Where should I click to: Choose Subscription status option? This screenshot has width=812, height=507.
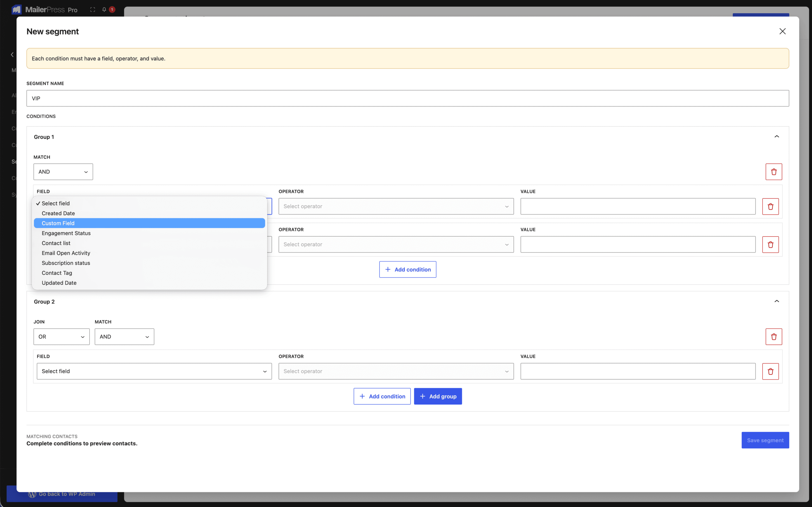click(x=149, y=263)
